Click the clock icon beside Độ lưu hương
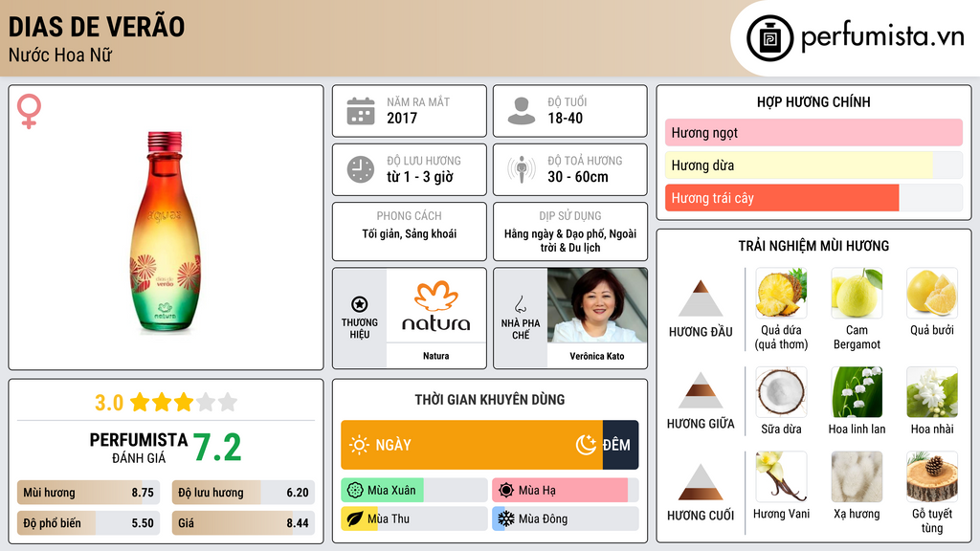Screen dimensions: 980x551 point(361,169)
